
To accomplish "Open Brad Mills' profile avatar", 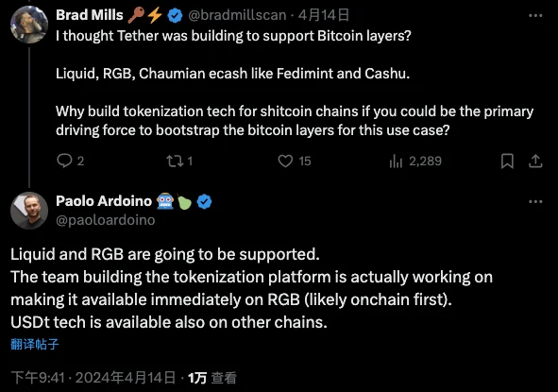I will click(29, 25).
